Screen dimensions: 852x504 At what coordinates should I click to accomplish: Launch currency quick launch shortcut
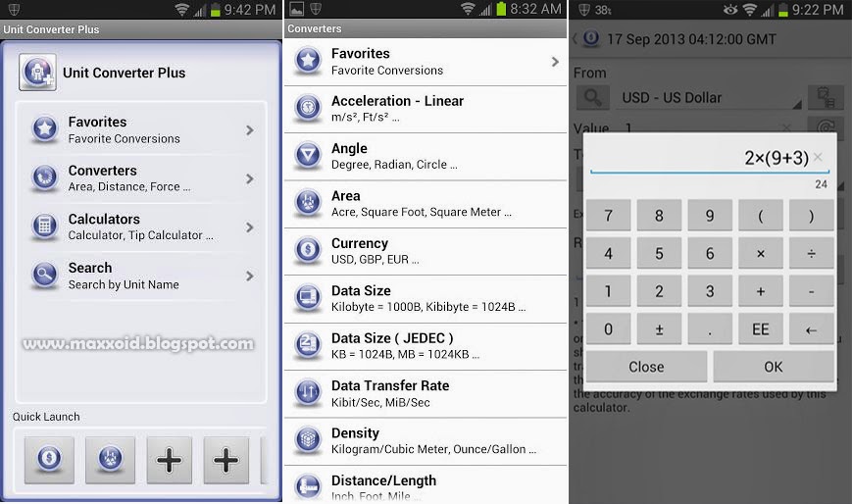click(x=49, y=460)
